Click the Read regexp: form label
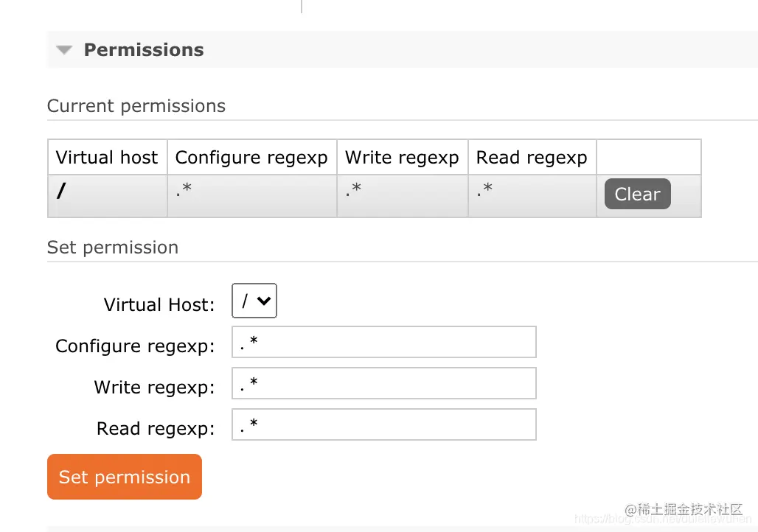 (156, 429)
